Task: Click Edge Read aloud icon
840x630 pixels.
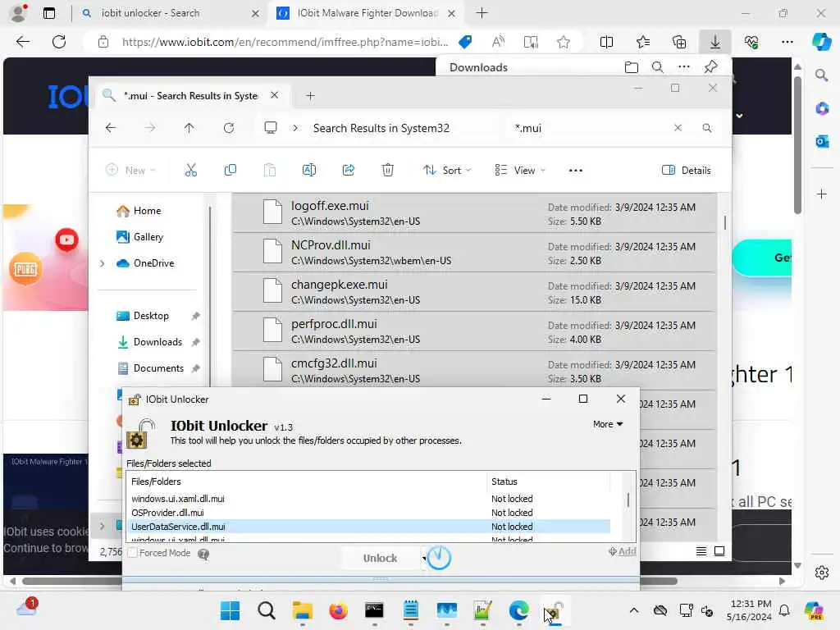Action: point(498,42)
